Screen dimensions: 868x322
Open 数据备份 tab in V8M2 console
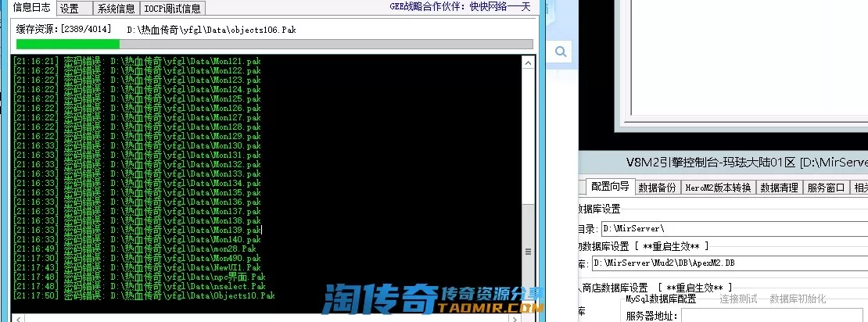(x=657, y=188)
